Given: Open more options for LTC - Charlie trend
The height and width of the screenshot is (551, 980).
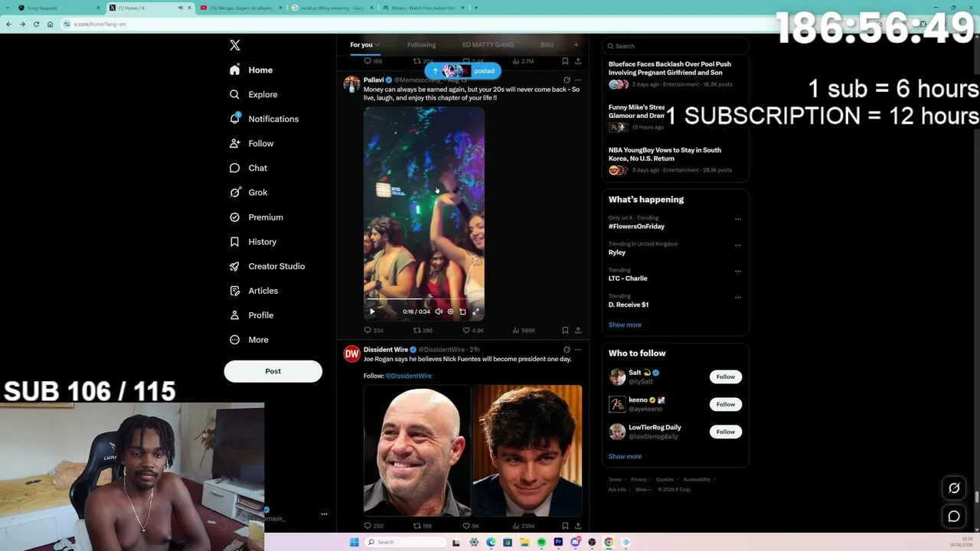Looking at the screenshot, I should click(x=738, y=271).
